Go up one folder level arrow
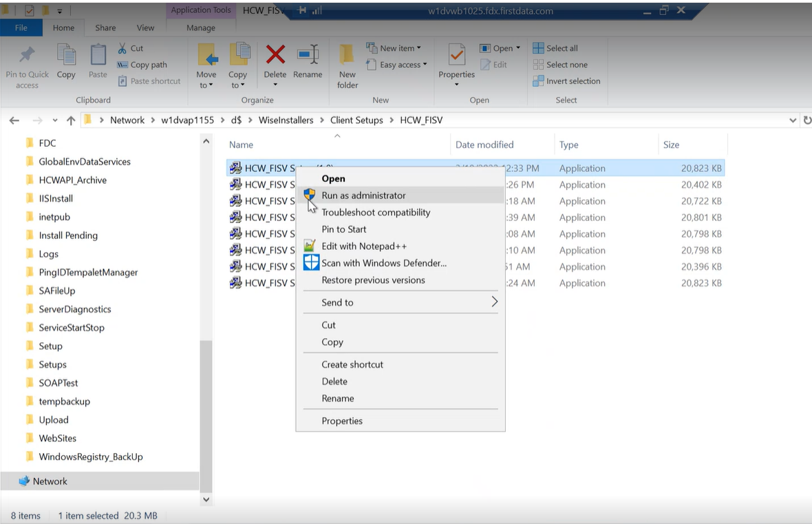Viewport: 812px width, 524px height. (x=71, y=120)
